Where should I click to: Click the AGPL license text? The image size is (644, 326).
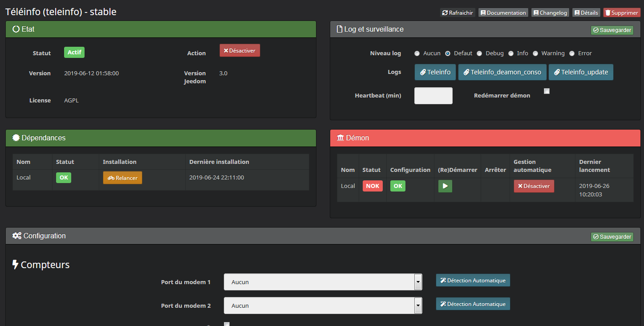click(71, 100)
